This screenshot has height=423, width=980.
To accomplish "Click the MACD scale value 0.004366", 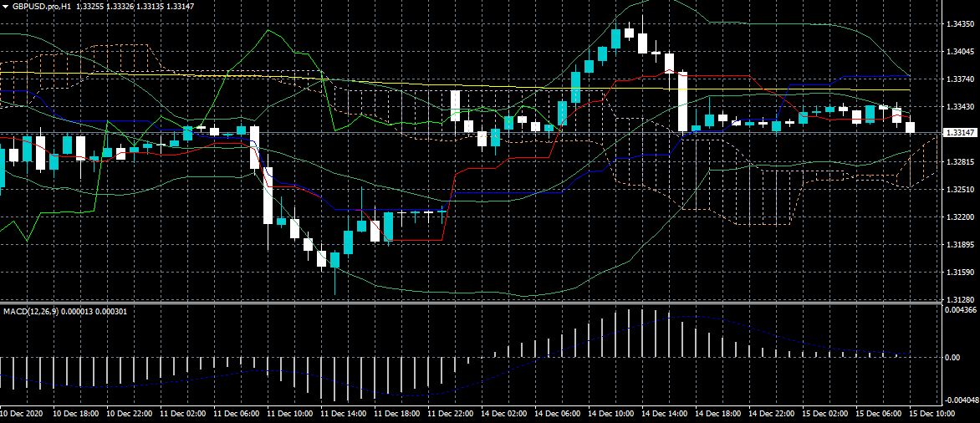I will click(961, 309).
